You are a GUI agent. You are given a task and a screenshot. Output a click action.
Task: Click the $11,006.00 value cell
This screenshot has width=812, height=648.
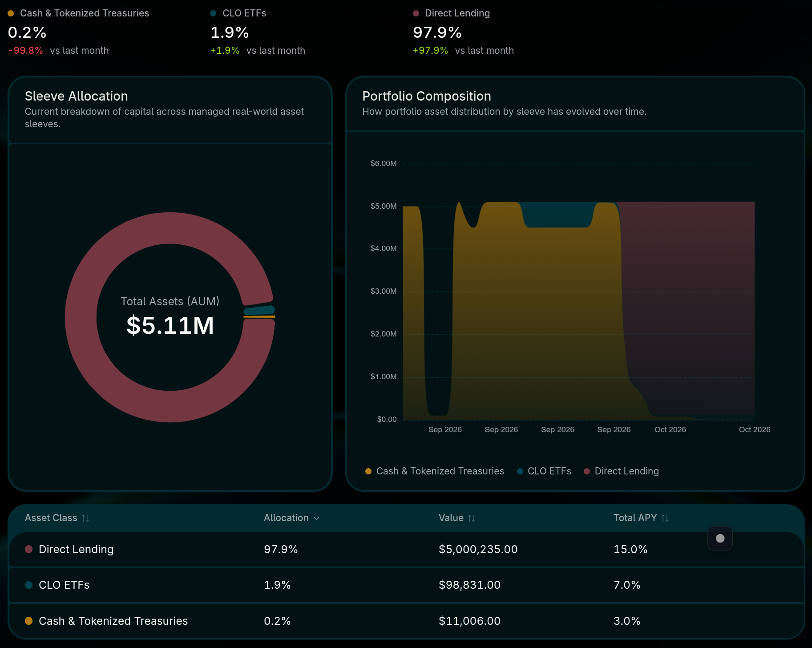[x=469, y=621]
